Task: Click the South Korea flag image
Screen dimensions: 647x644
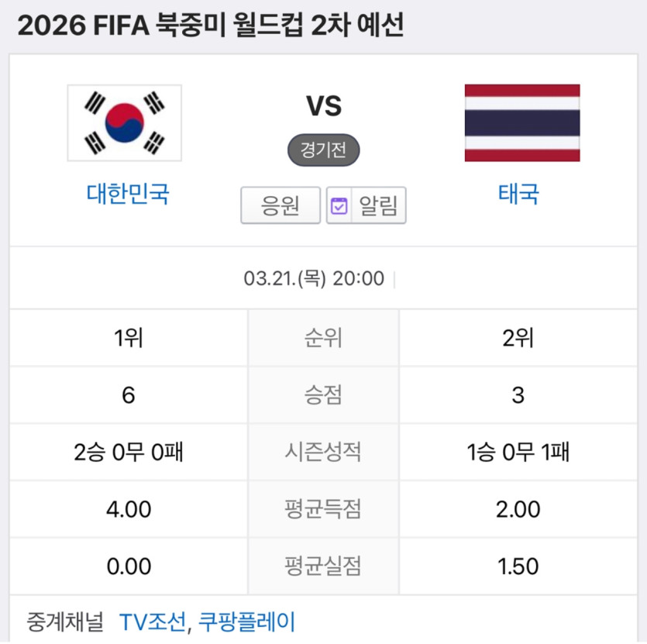Action: click(x=125, y=122)
